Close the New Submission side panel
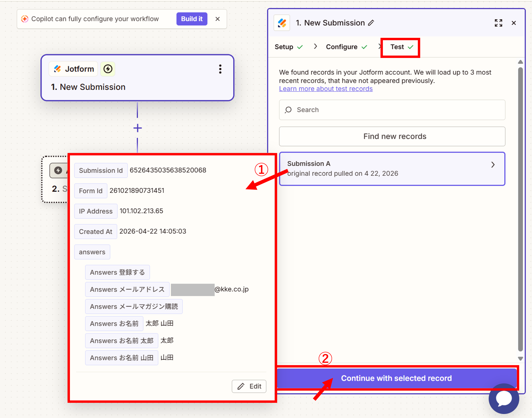The height and width of the screenshot is (418, 532). [514, 23]
